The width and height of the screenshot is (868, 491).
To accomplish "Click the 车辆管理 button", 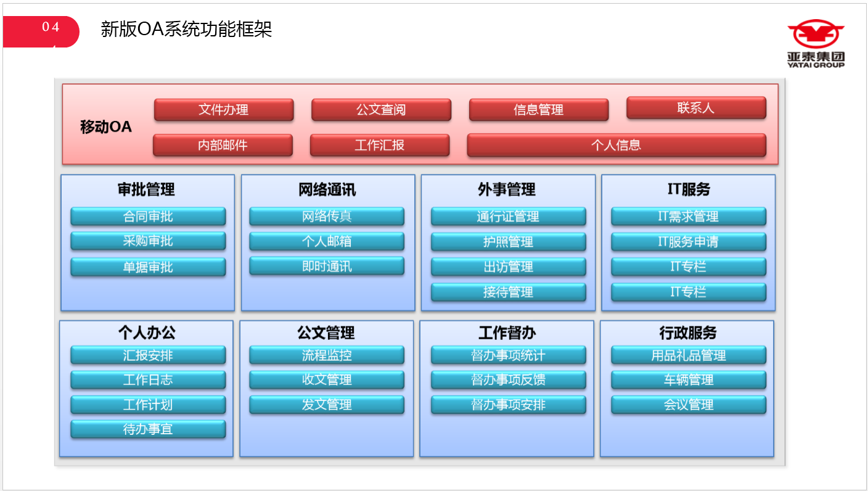I will click(688, 380).
